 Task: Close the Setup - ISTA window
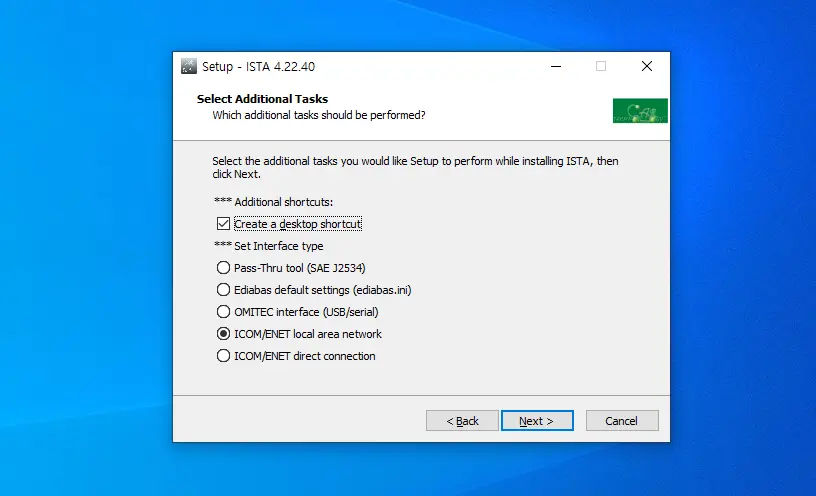click(647, 66)
